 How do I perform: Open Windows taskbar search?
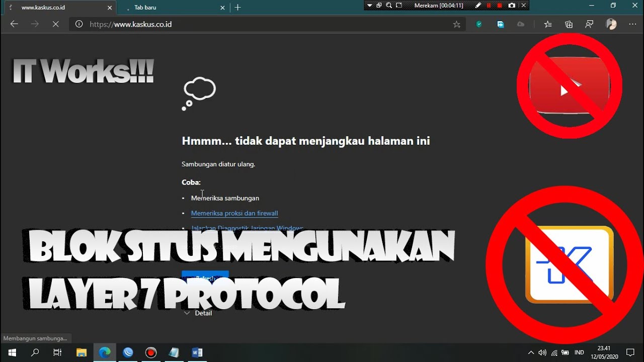tap(35, 352)
